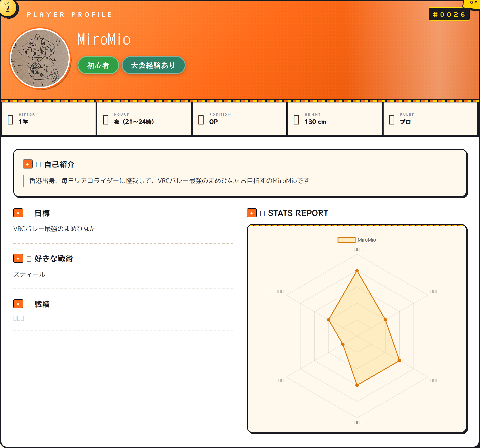Click orange diamond icon beside 戦績
The height and width of the screenshot is (448, 480).
(18, 304)
